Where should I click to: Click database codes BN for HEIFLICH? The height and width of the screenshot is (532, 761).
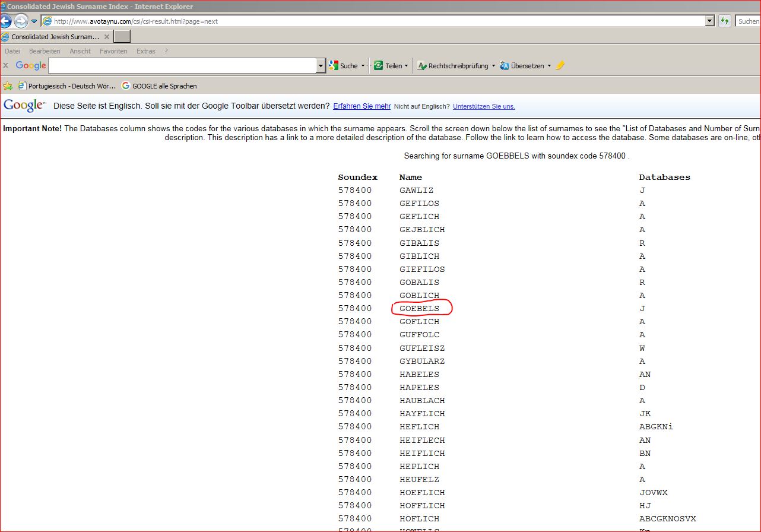[x=645, y=453]
